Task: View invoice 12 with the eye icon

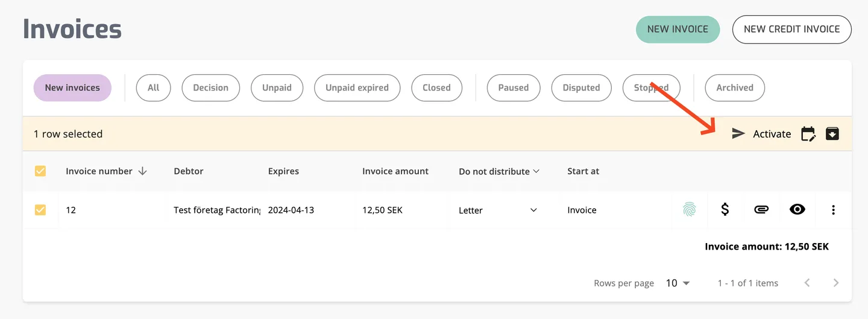Action: click(797, 210)
